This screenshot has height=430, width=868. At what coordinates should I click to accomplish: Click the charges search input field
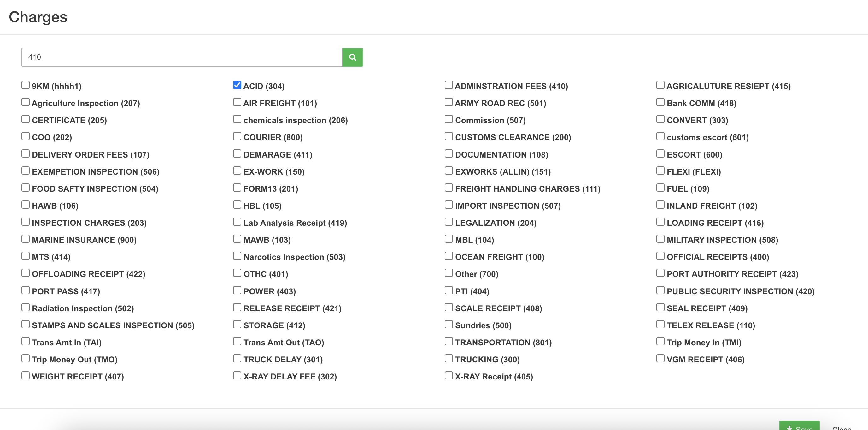[182, 57]
